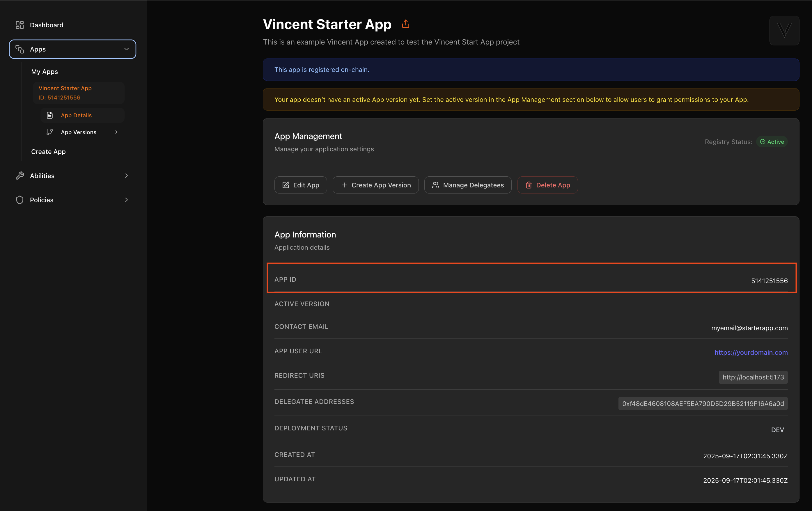Click the DELEGATEE ADDRESSES label
This screenshot has height=511, width=812.
pos(314,402)
